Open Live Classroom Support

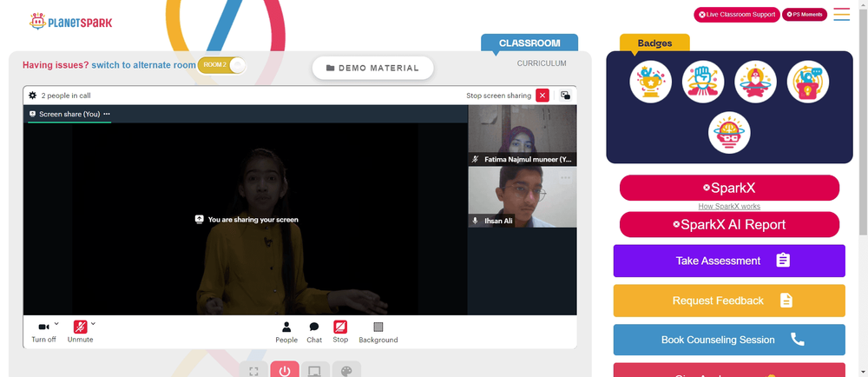tap(737, 15)
